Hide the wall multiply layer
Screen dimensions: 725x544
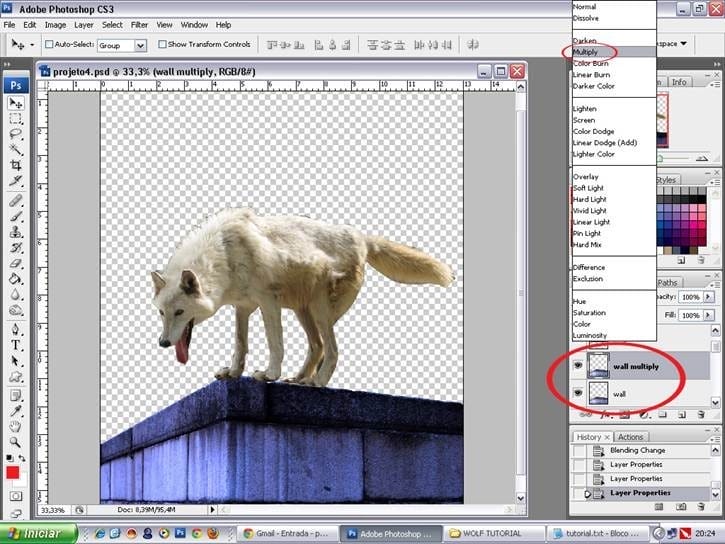[x=578, y=366]
